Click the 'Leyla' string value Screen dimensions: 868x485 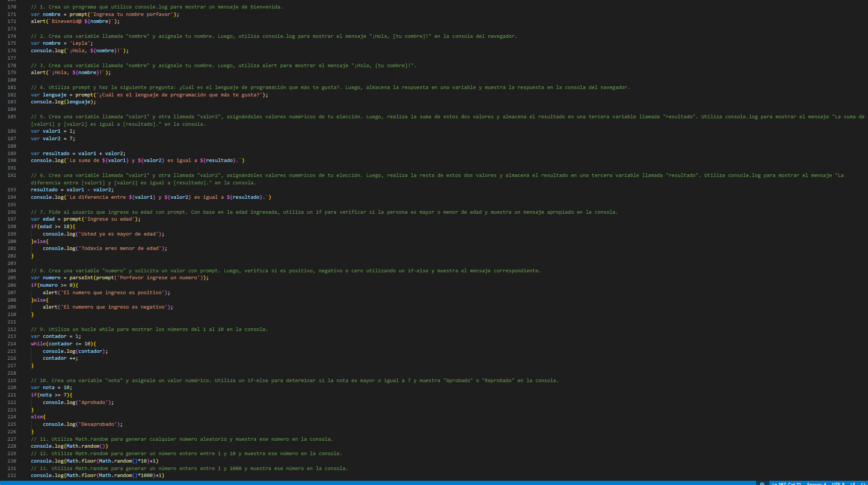pos(80,43)
